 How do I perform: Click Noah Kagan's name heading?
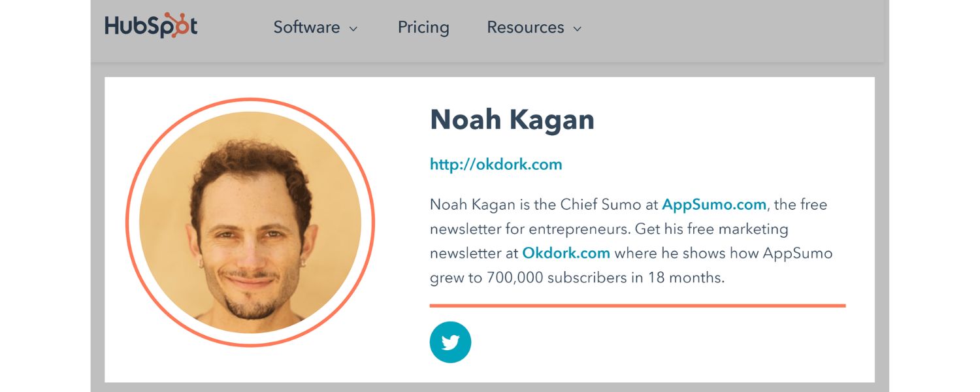click(x=512, y=119)
